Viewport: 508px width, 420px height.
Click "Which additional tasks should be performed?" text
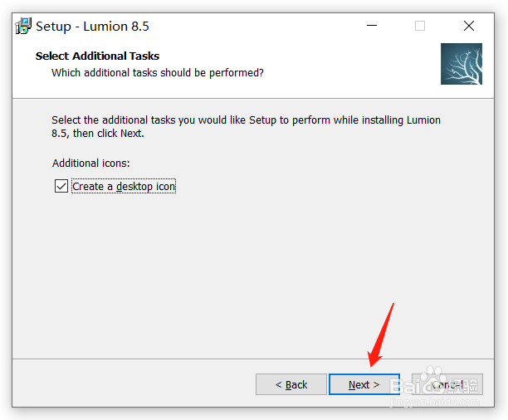(158, 72)
